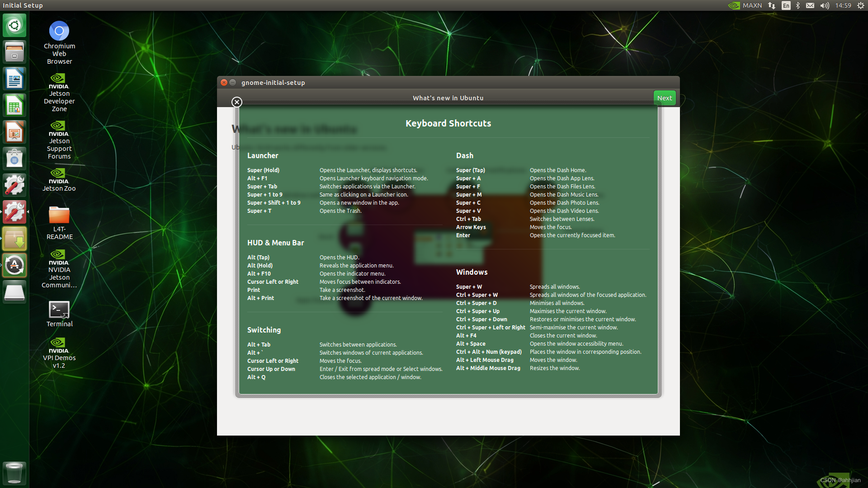
Task: Click the Next button in setup
Action: [x=664, y=98]
